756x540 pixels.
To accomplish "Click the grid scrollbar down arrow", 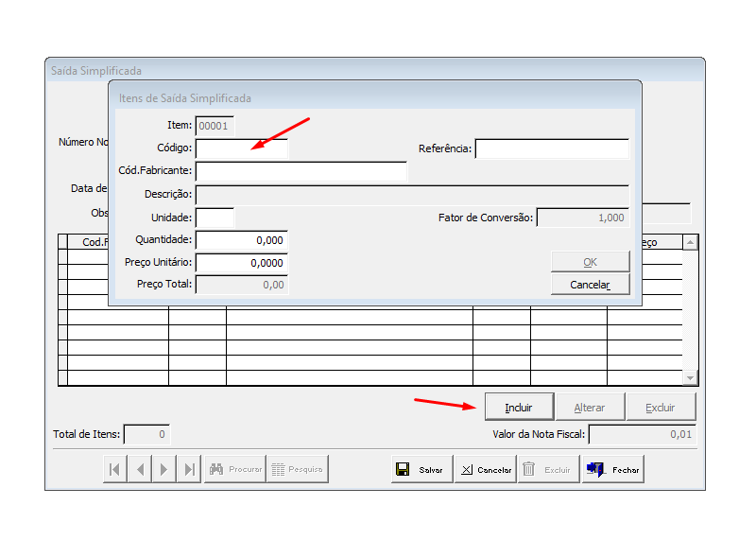I will [x=690, y=377].
